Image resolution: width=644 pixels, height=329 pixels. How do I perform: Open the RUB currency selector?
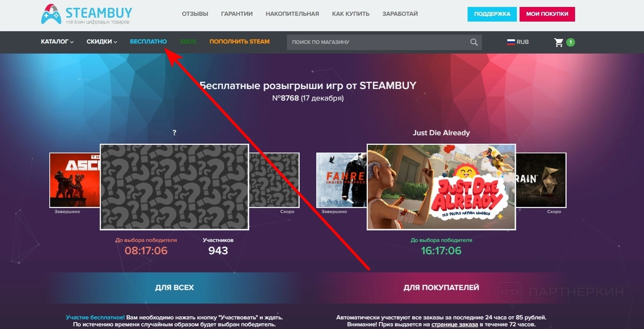[x=518, y=42]
